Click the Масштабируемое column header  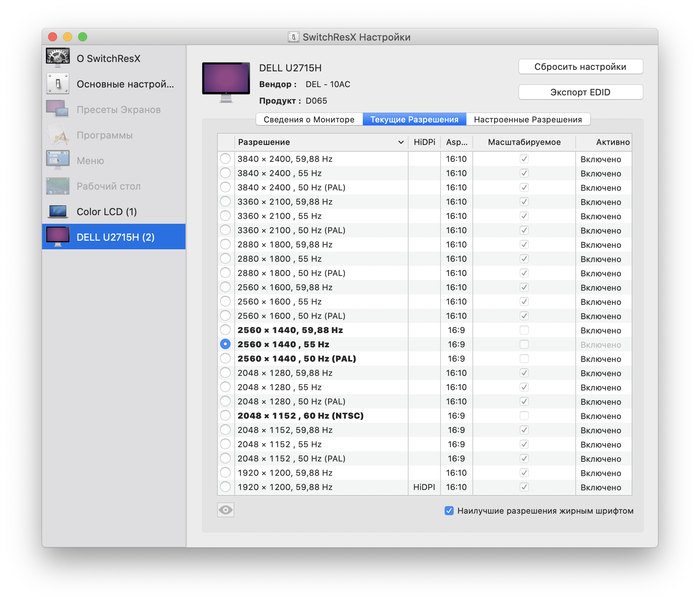click(524, 142)
